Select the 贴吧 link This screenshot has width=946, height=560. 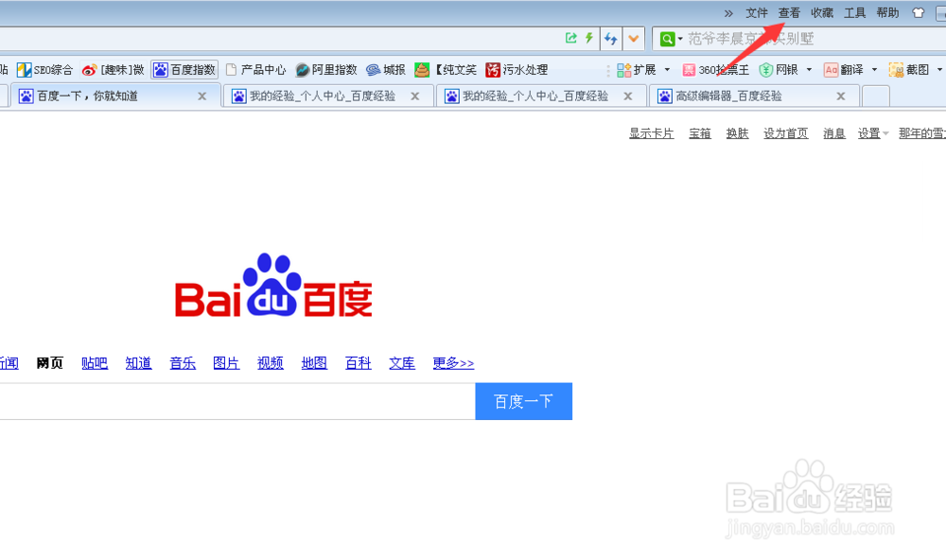click(94, 363)
